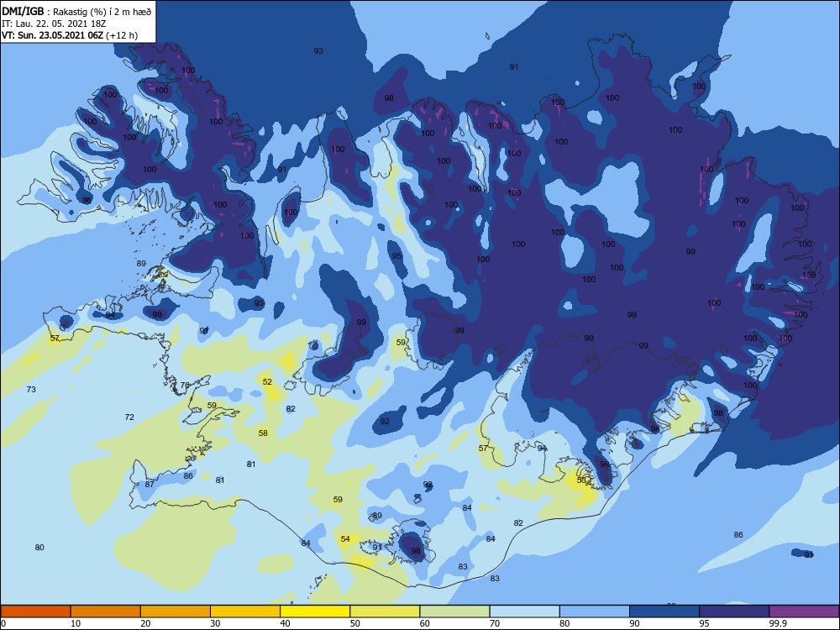This screenshot has width=840, height=630.
Task: Click the 76 humidity value on the map
Action: (x=185, y=386)
